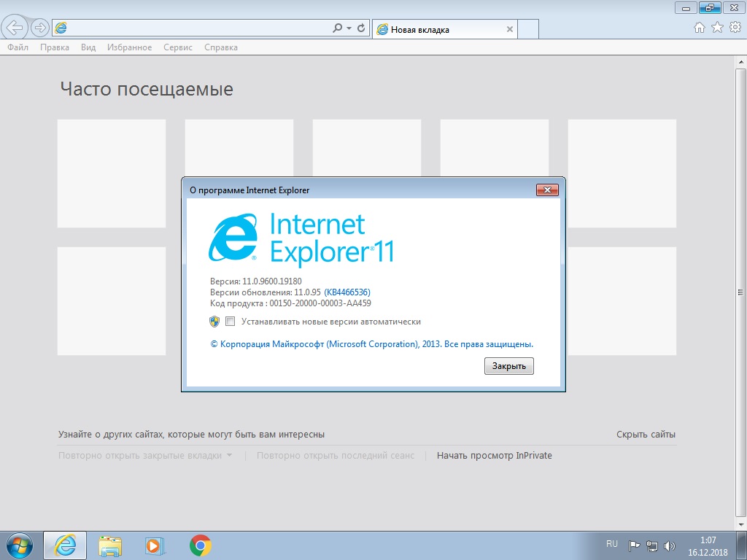Close the 'Новая вкладка' tab
The width and height of the screenshot is (747, 560).
[510, 29]
